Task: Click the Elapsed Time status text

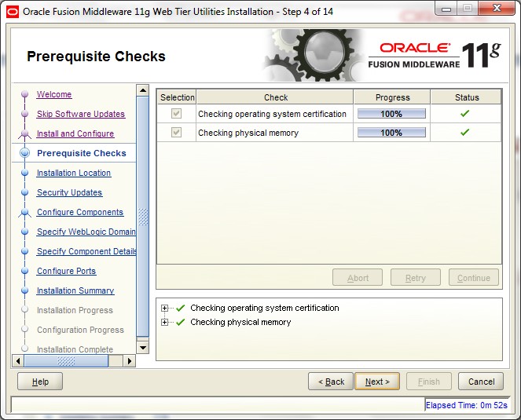Action: (467, 405)
